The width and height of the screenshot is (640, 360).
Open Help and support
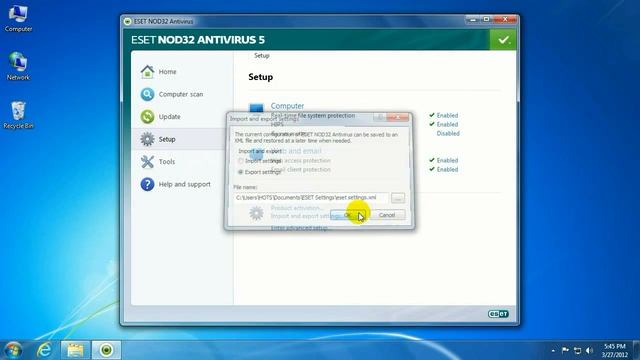point(176,184)
